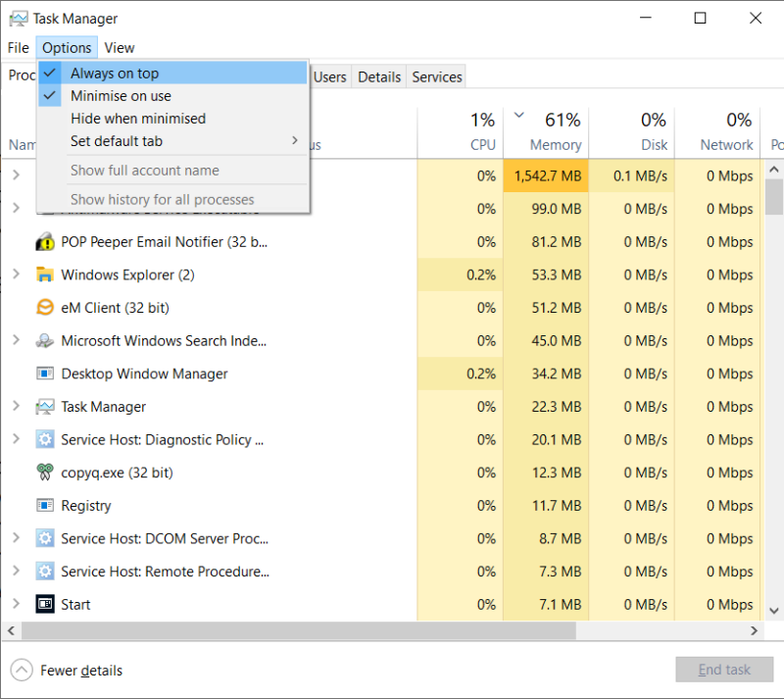Click the Start process icon

coord(45,604)
